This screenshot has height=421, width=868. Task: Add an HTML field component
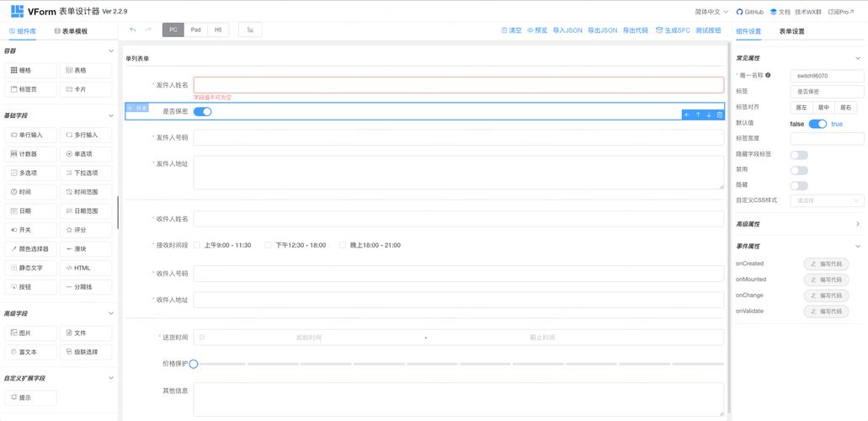(x=86, y=268)
